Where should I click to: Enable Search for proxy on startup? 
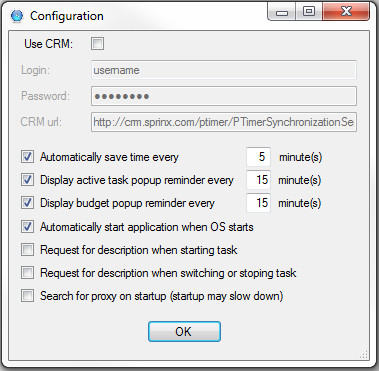coord(27,296)
